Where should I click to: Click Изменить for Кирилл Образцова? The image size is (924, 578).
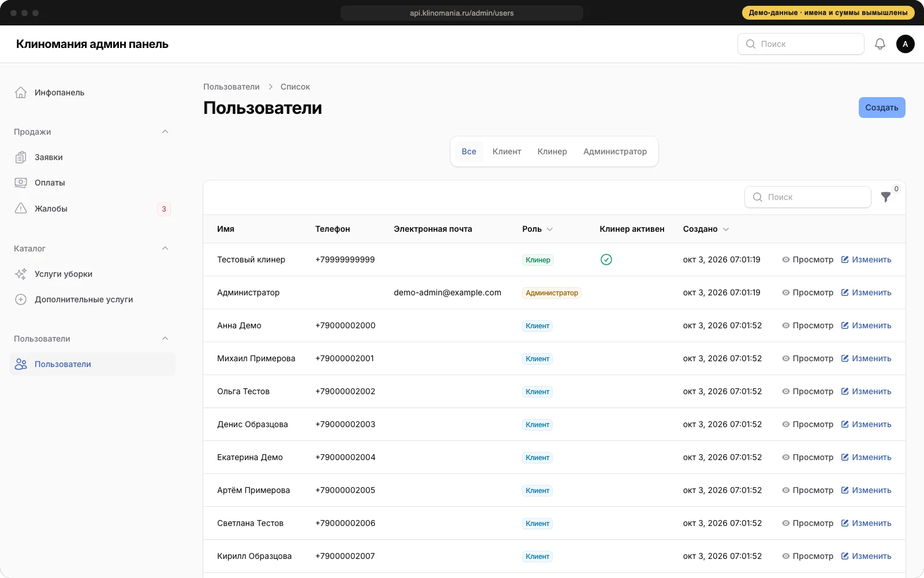(x=866, y=556)
